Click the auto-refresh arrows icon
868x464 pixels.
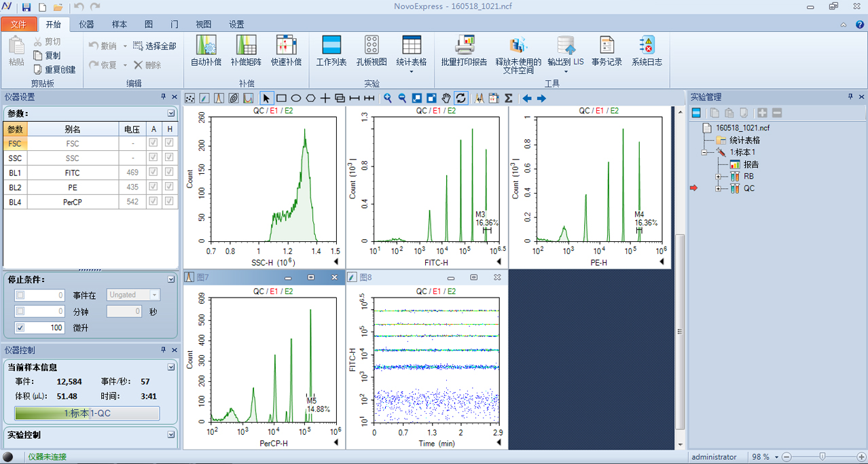461,99
